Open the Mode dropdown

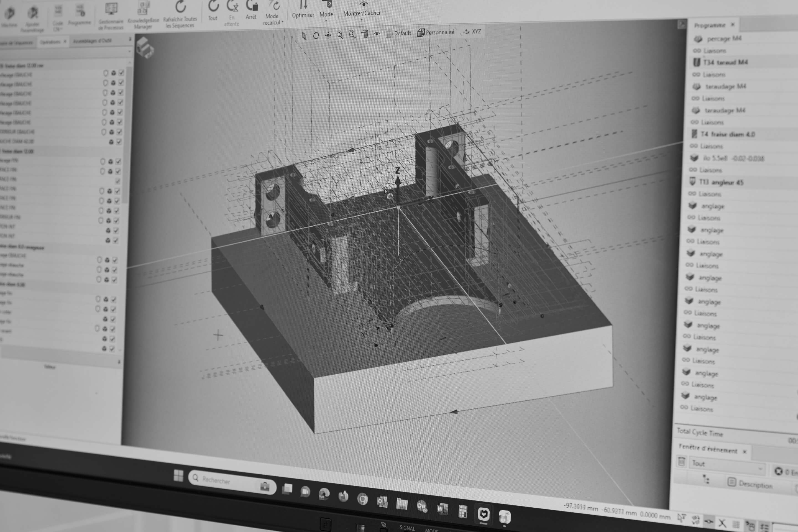click(326, 10)
